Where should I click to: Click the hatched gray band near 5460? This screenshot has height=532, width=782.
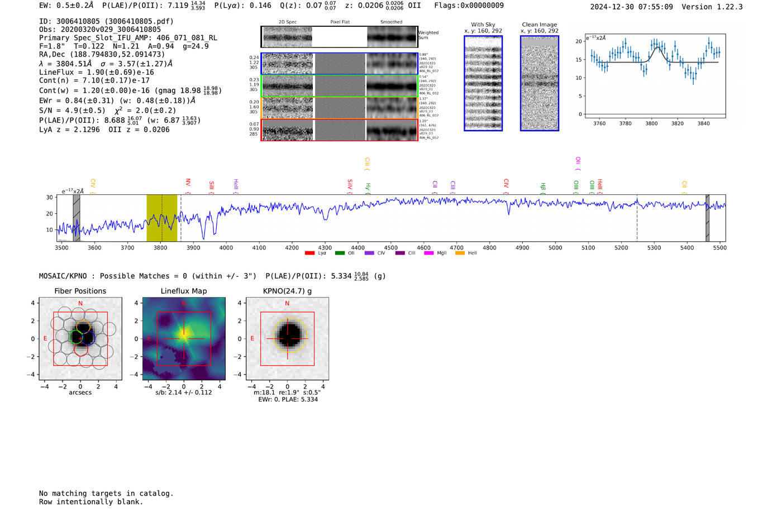(708, 218)
